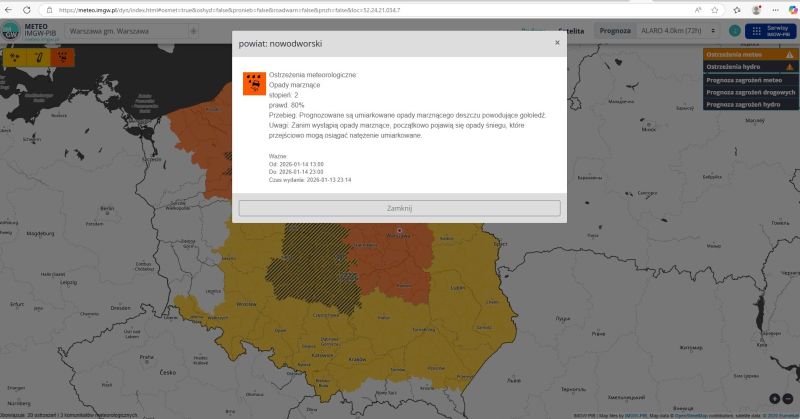Select the first yellow warning icon
The width and height of the screenshot is (800, 419).
(x=15, y=57)
